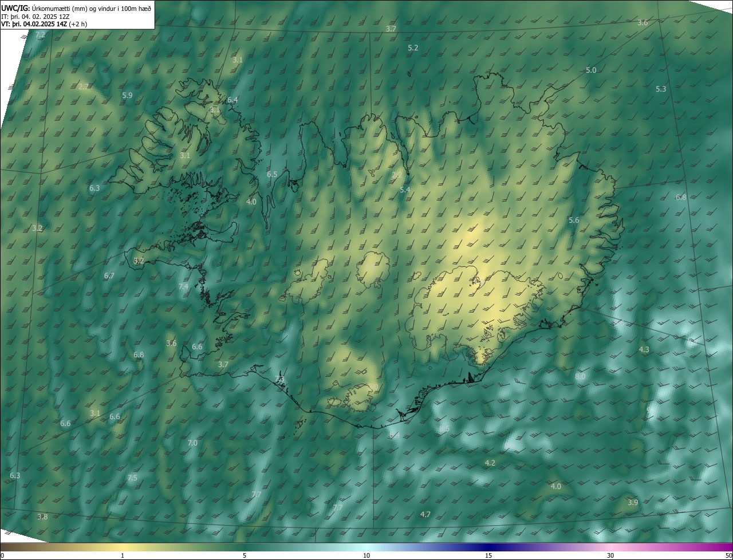Click the colour scale tick labelled 1
This screenshot has height=560, width=733.
coord(123,556)
